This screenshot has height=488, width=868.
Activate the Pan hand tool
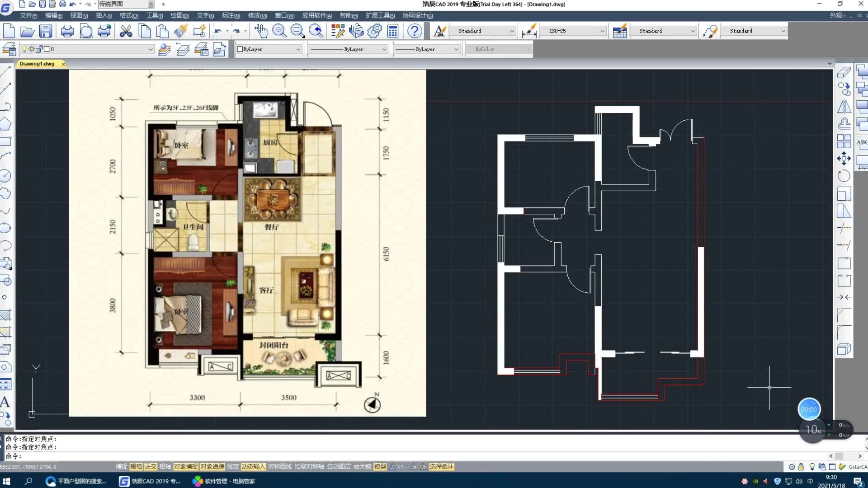(x=261, y=31)
